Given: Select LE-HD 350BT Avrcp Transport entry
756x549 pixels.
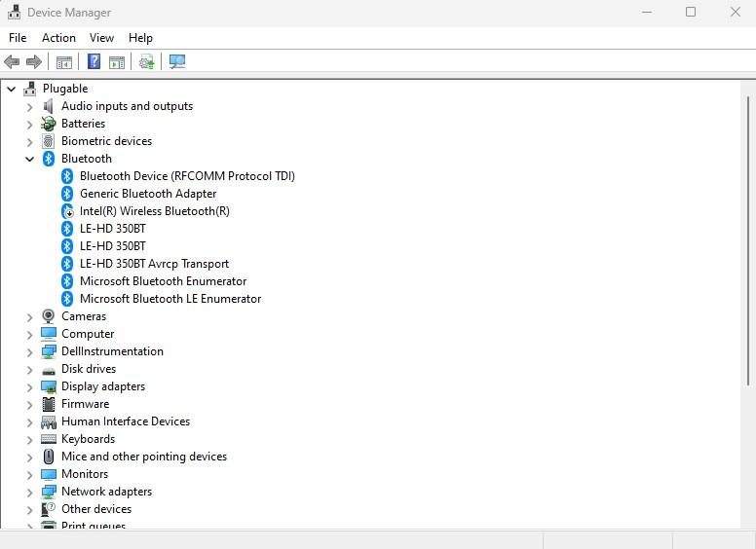Looking at the screenshot, I should click(x=154, y=264).
